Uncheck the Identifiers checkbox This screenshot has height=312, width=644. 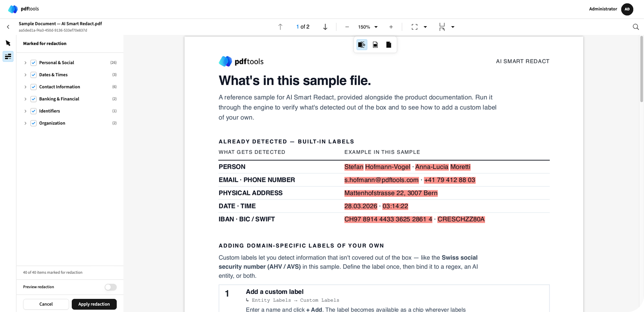33,111
